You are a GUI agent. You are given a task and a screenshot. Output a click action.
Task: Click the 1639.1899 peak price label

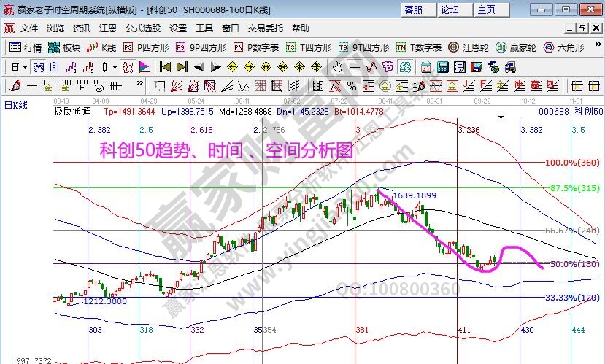417,195
